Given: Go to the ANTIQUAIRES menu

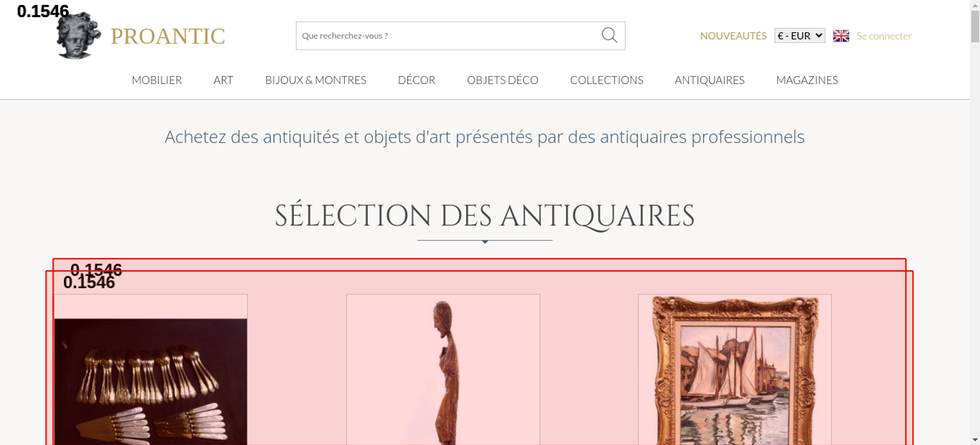Looking at the screenshot, I should point(710,80).
